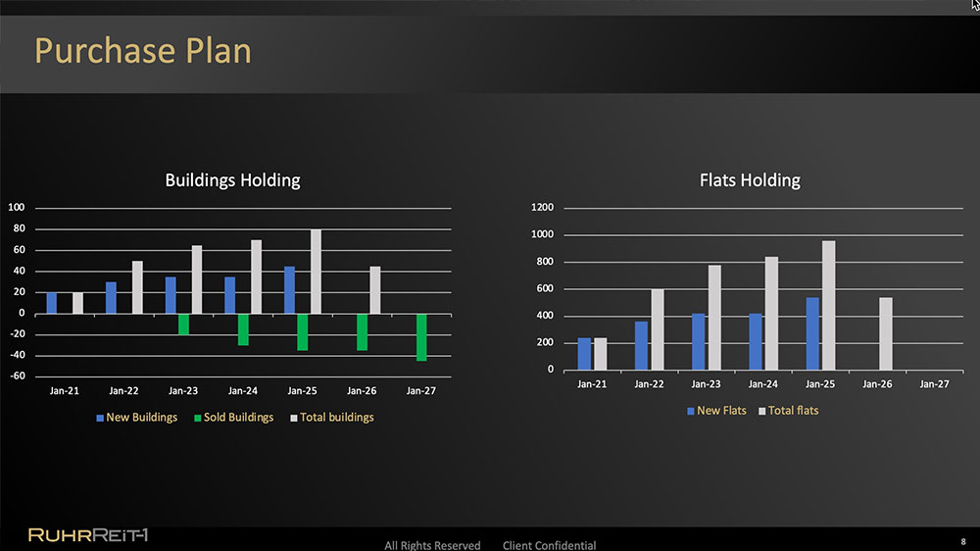Click the blue New Buildings legend swatch
Screen dimensions: 980x551
click(x=100, y=418)
